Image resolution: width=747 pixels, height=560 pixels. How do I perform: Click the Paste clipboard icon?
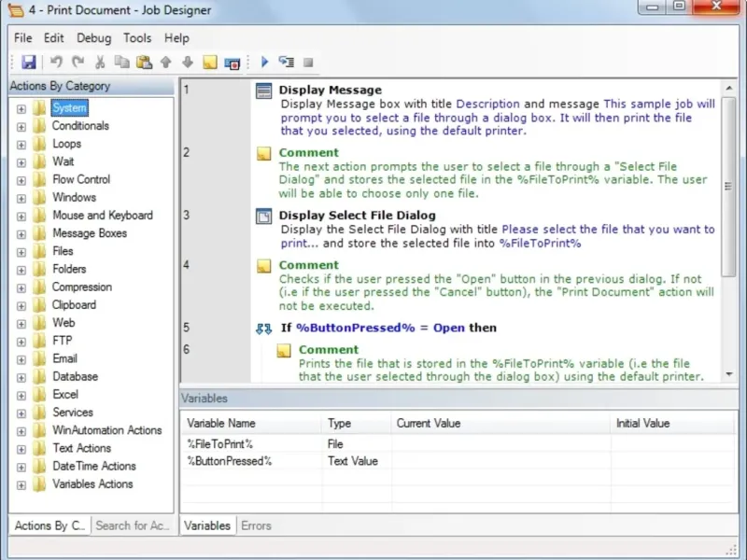pos(143,63)
